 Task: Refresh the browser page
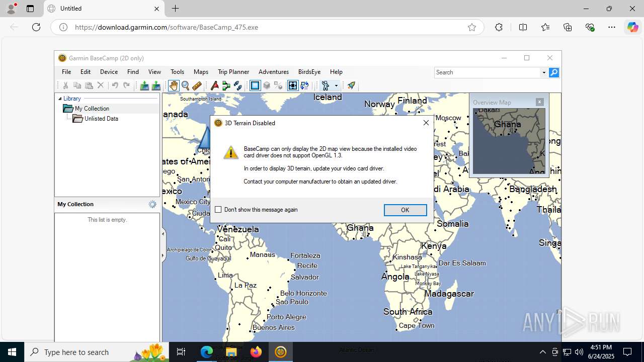click(36, 27)
